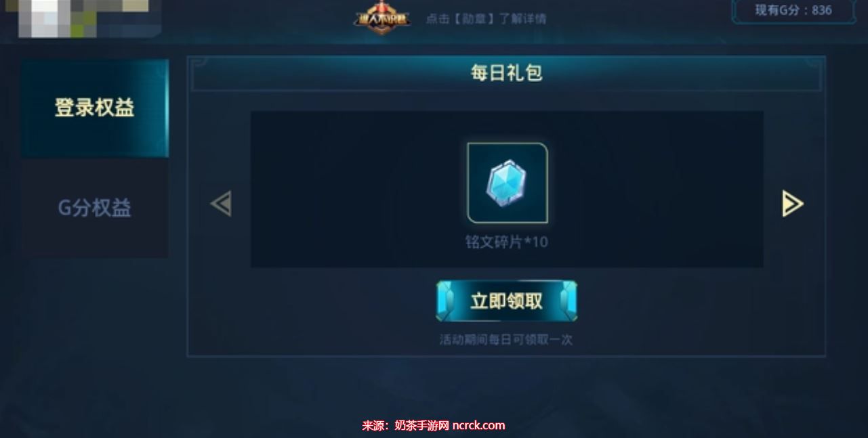Select the blue 铭文碎片 crystal reward icon
The image size is (868, 438).
pyautogui.click(x=508, y=183)
